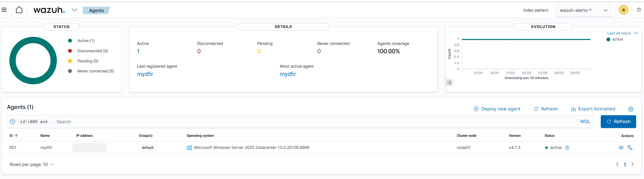Click the Pending count value 0
Viewport: 644px width, 179px height.
[259, 51]
